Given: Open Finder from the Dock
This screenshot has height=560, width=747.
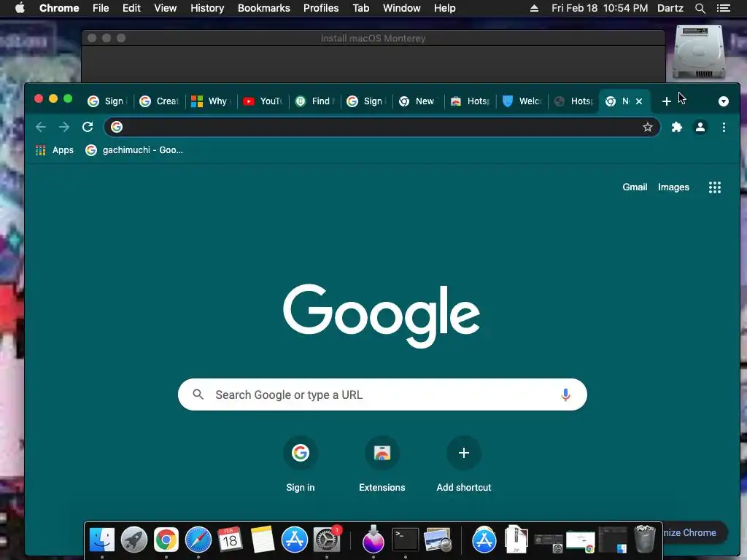Looking at the screenshot, I should (102, 540).
